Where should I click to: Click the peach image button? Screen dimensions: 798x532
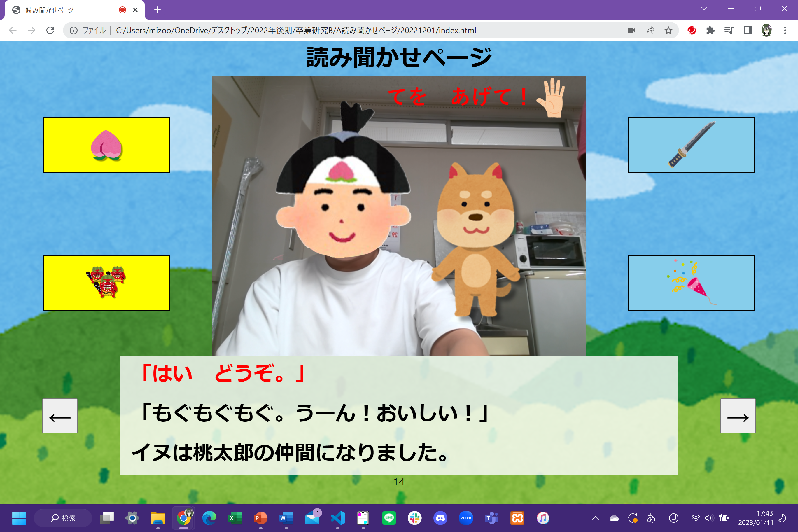pyautogui.click(x=106, y=145)
